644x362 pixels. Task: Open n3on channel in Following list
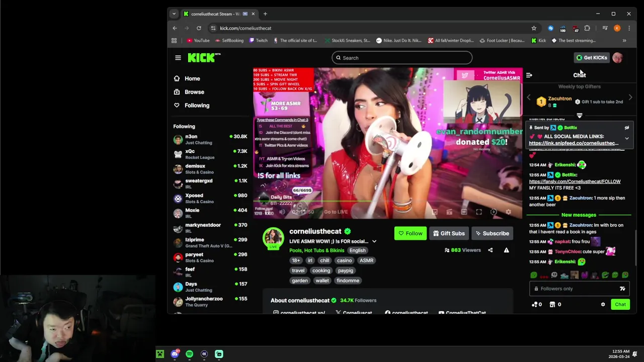[211, 139]
